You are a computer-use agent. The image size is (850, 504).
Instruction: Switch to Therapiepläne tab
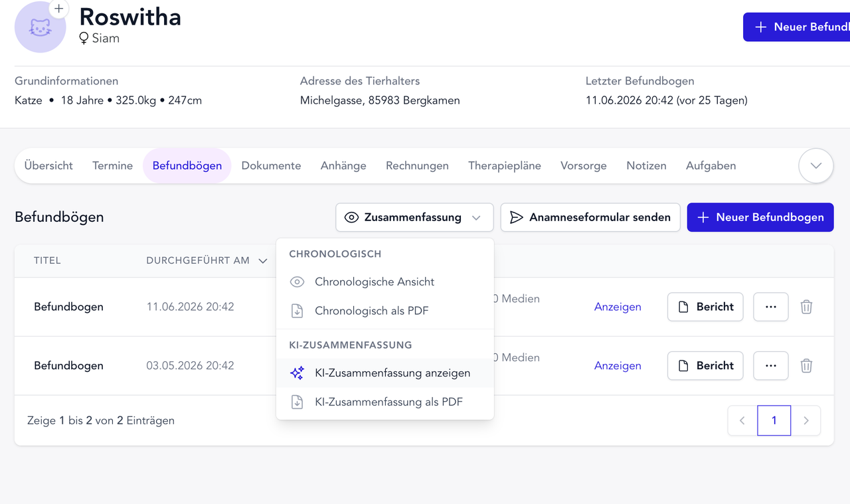point(505,165)
